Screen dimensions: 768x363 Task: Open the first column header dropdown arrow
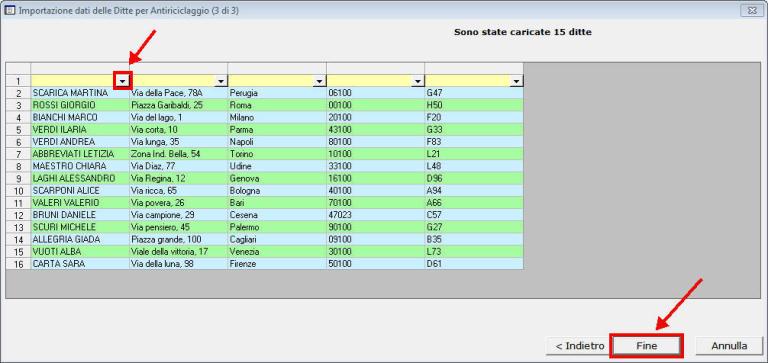123,81
